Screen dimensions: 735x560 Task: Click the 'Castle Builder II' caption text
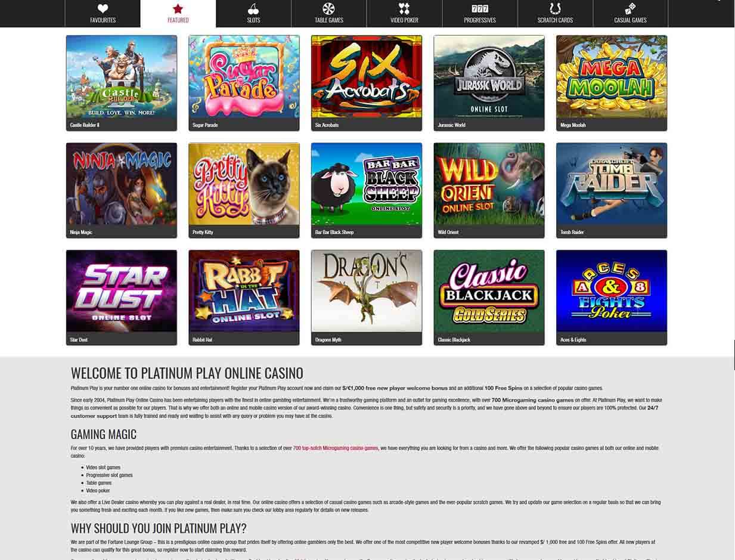(85, 125)
